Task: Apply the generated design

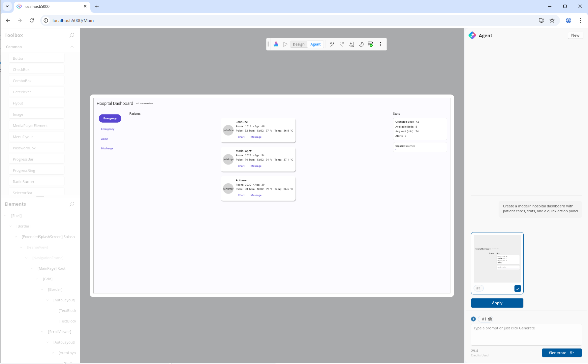Action: [497, 303]
